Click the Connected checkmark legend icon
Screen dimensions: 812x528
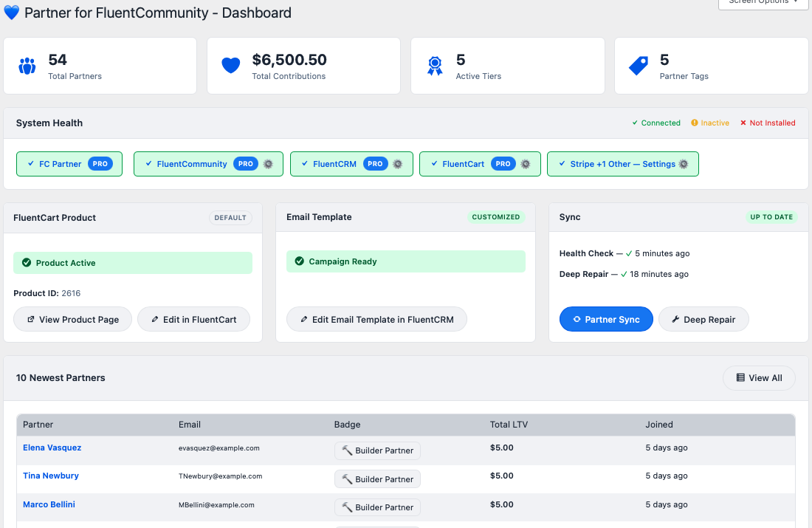635,123
